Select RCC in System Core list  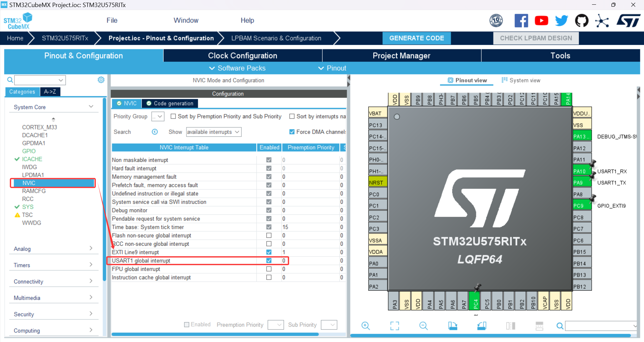28,199
